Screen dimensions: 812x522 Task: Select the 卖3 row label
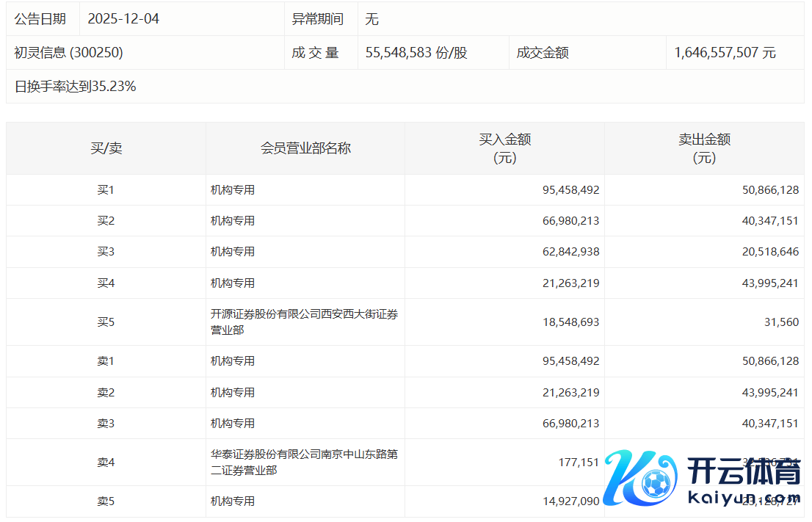tap(106, 424)
